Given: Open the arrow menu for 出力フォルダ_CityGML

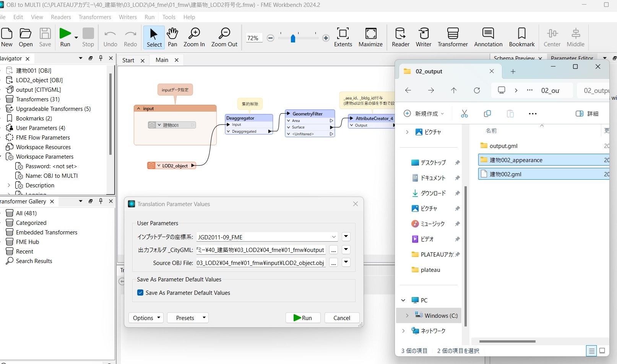Looking at the screenshot, I should 346,249.
